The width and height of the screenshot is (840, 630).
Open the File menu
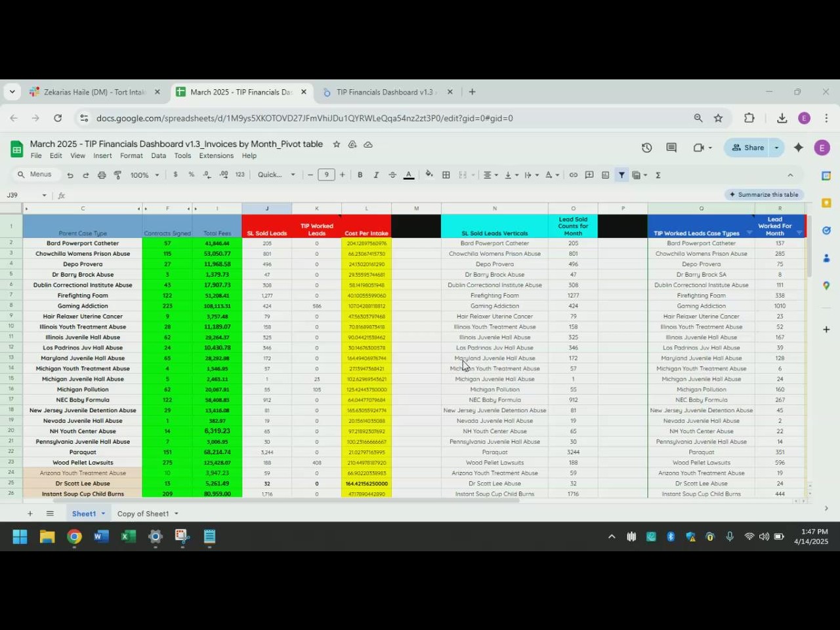36,156
